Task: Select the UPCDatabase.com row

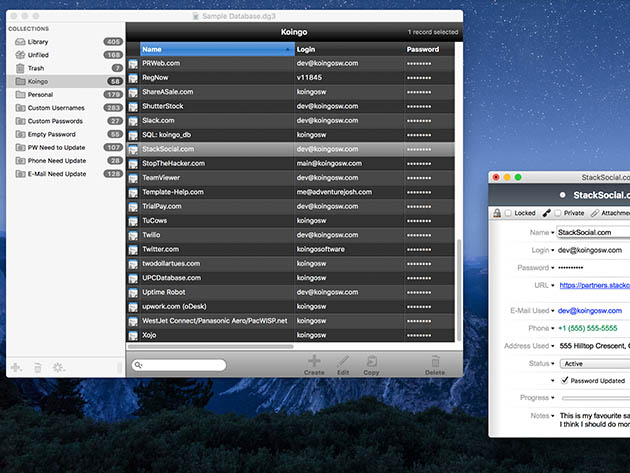Action: pyautogui.click(x=291, y=278)
